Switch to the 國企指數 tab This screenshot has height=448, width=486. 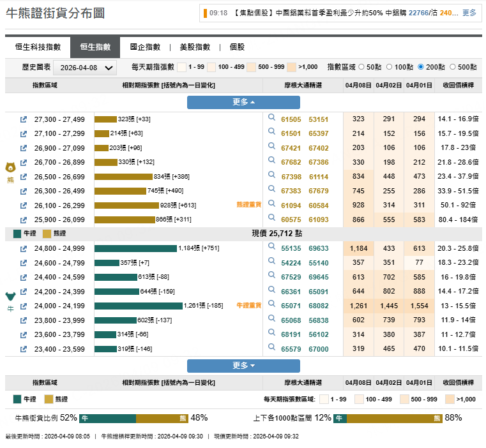coord(145,47)
